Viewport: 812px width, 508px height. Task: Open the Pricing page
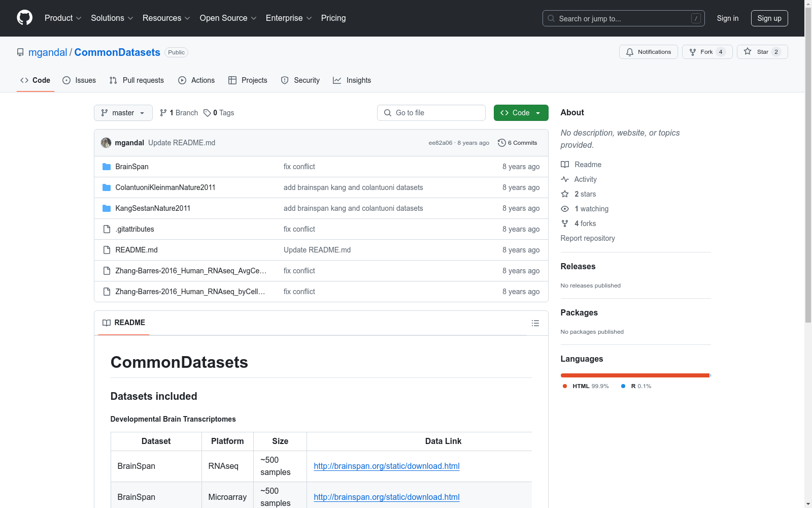pos(333,18)
